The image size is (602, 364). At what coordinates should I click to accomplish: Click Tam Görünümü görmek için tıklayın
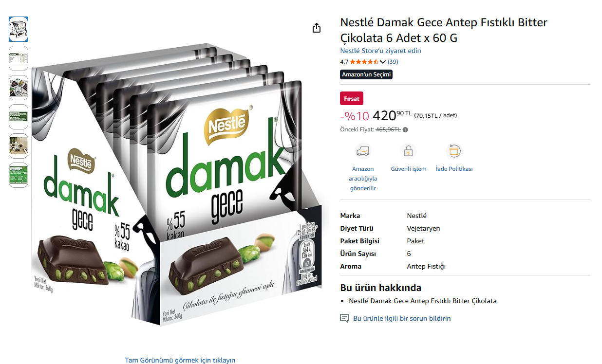(x=180, y=360)
